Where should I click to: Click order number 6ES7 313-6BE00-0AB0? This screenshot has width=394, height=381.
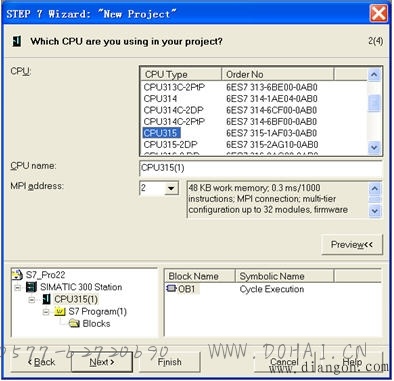click(272, 87)
